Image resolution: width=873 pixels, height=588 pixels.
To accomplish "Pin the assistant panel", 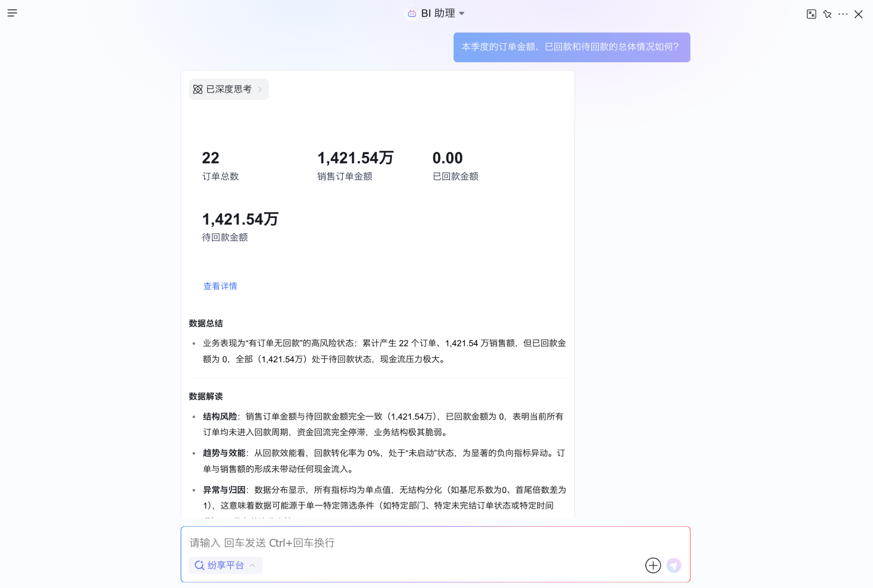I will coord(827,14).
